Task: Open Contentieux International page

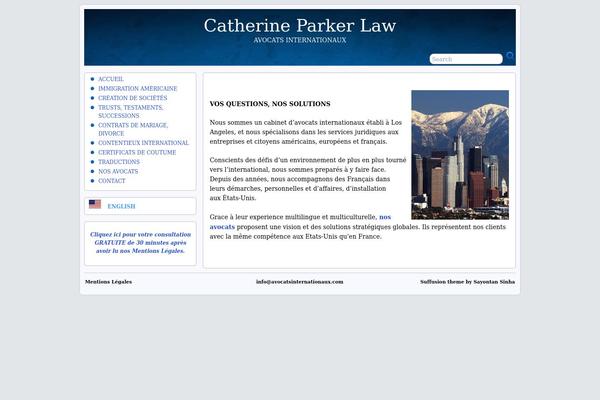Action: pos(143,143)
